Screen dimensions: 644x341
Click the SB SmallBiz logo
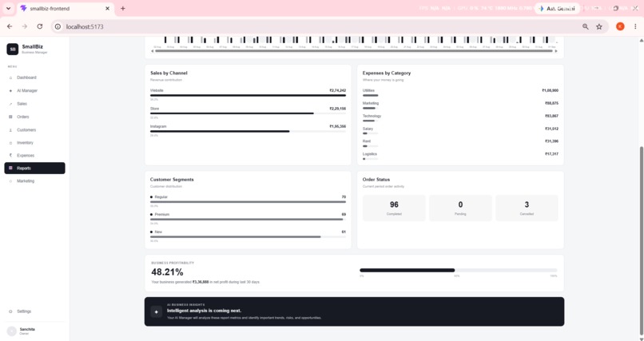click(x=12, y=50)
